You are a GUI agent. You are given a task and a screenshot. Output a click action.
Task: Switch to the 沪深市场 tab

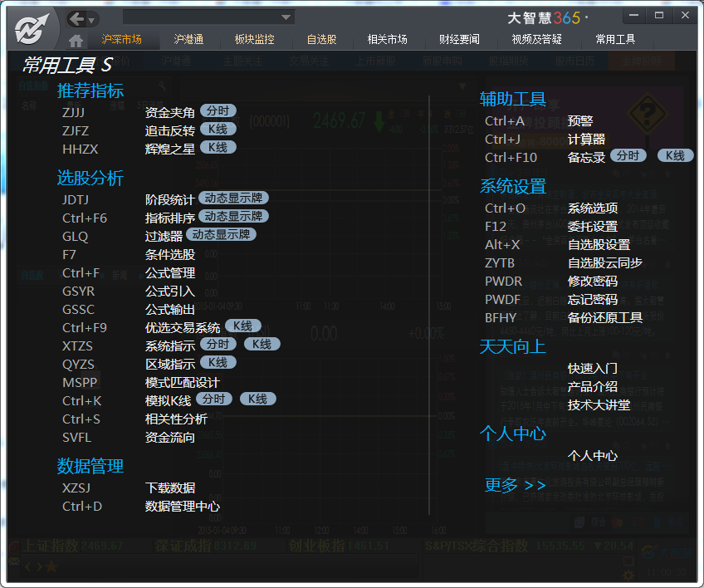tap(121, 39)
